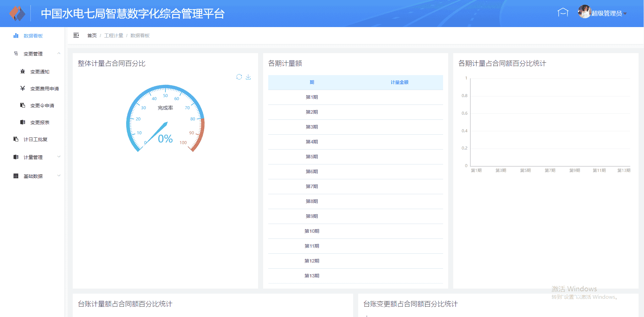This screenshot has width=644, height=317.
Task: Click the refresh icon on the gauge chart
Action: coord(239,77)
